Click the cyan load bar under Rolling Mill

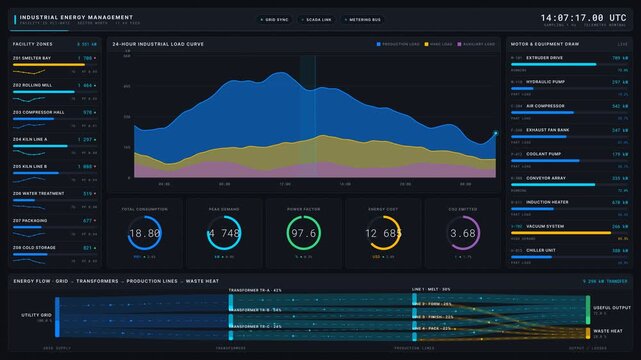point(43,92)
